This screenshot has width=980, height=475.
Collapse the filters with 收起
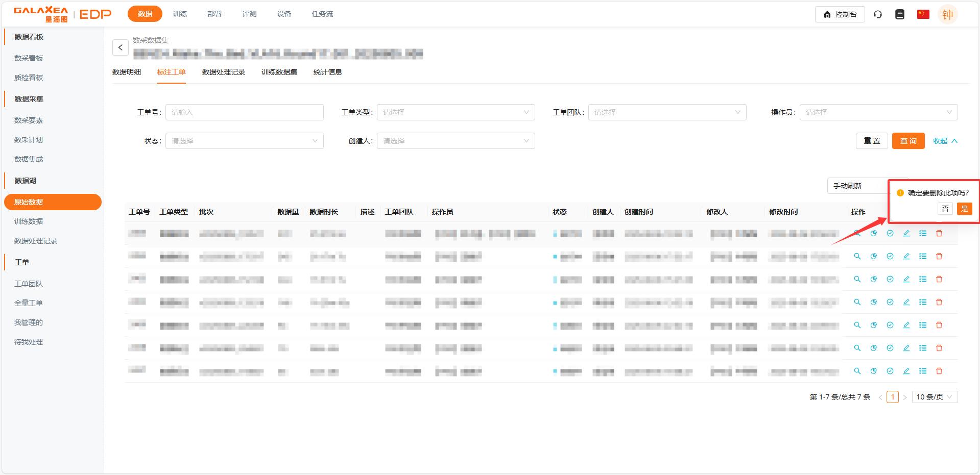click(x=944, y=141)
